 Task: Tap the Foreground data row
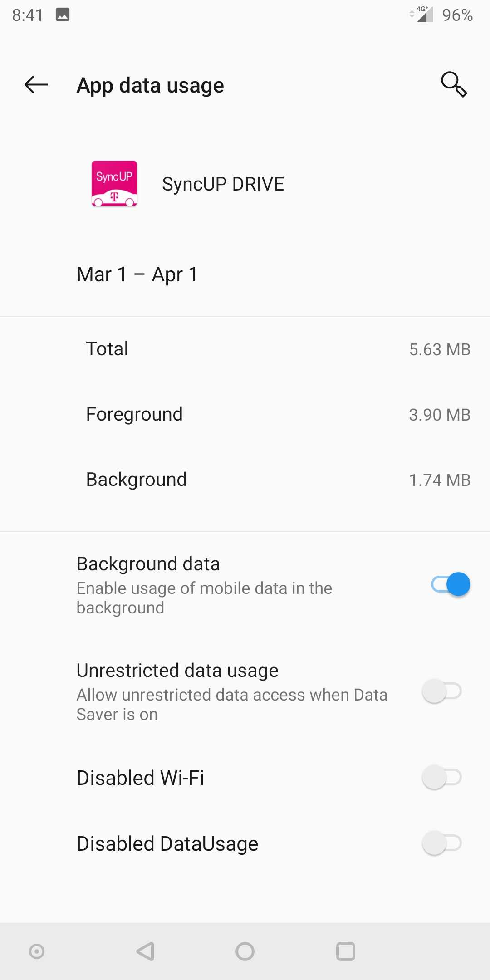coord(245,414)
